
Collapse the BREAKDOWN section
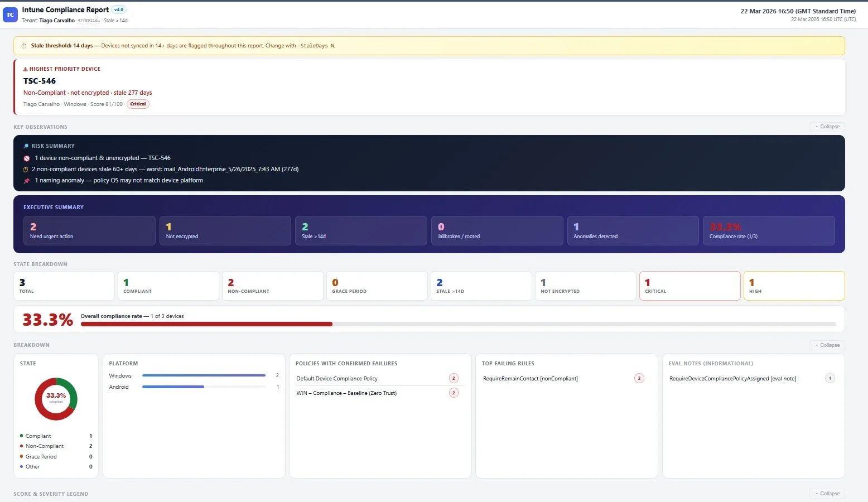point(827,345)
